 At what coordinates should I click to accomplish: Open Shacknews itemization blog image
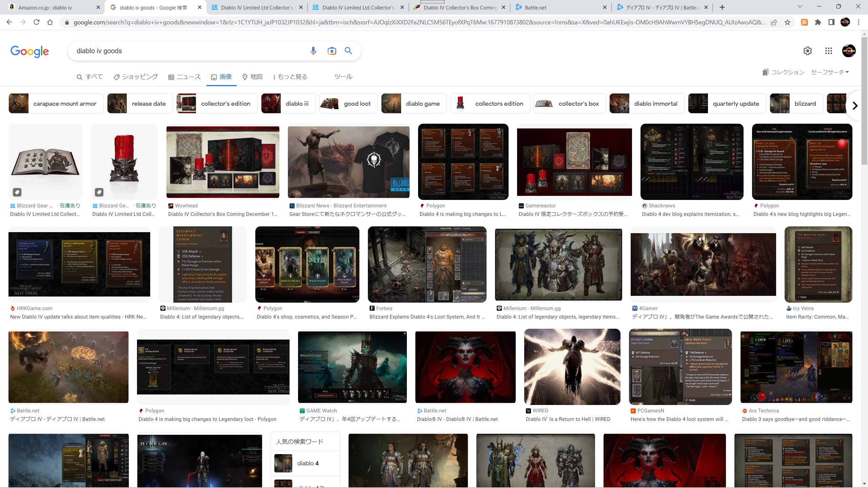point(692,162)
